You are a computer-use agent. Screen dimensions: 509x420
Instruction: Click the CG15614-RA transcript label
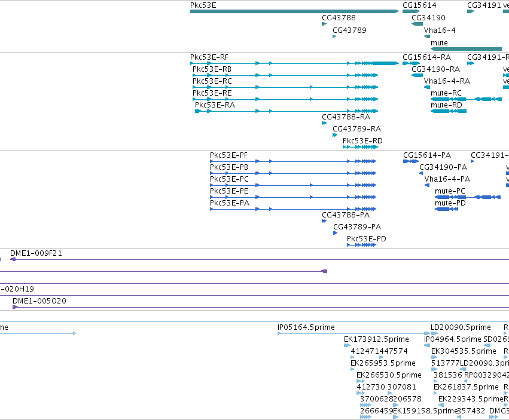[427, 57]
